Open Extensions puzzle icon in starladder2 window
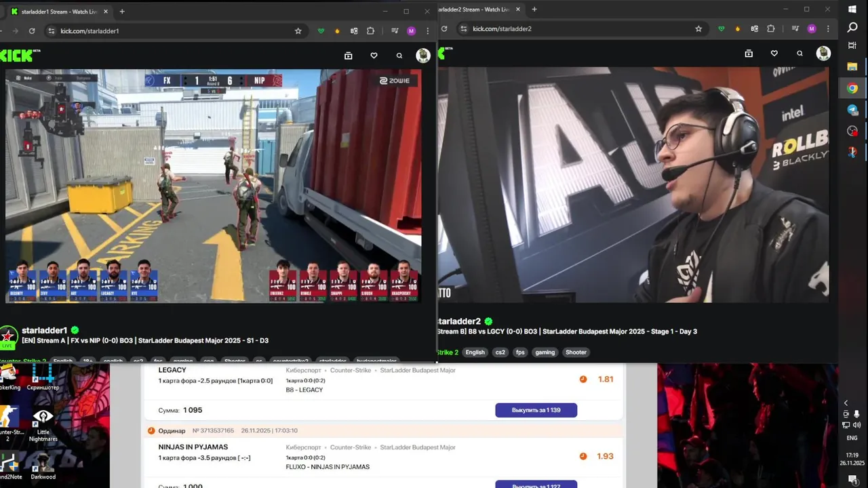This screenshot has width=868, height=488. click(771, 28)
